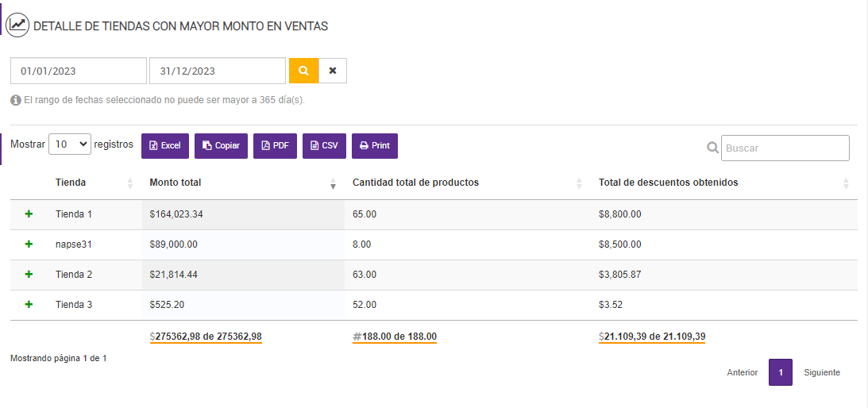Screen dimensions: 868x408
Task: Expand the napse31 row with plus icon
Action: coord(29,244)
